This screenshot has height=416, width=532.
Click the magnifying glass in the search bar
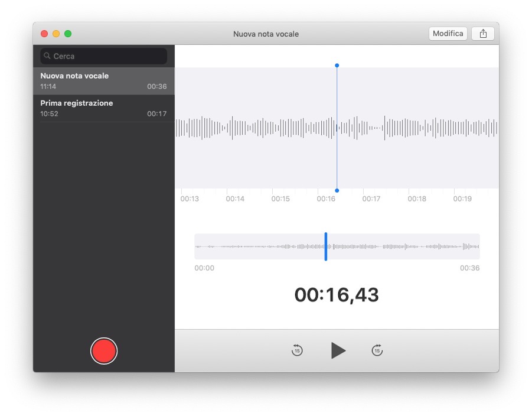click(47, 56)
